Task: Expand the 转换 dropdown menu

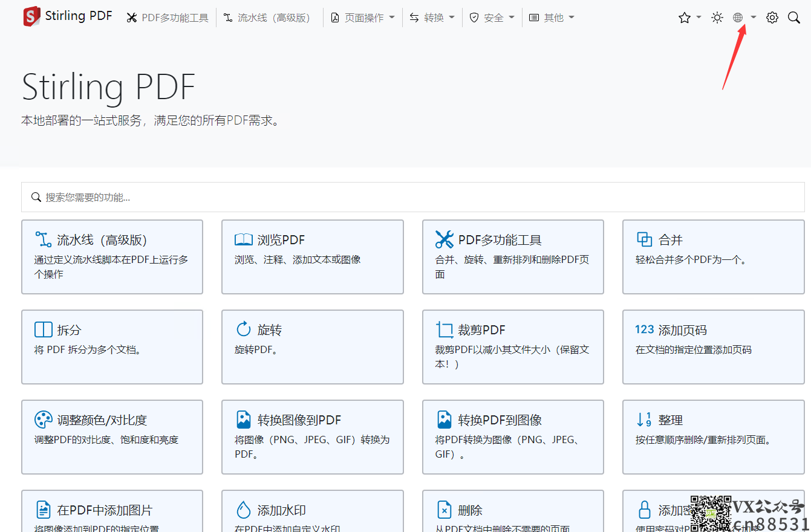Action: pos(432,18)
